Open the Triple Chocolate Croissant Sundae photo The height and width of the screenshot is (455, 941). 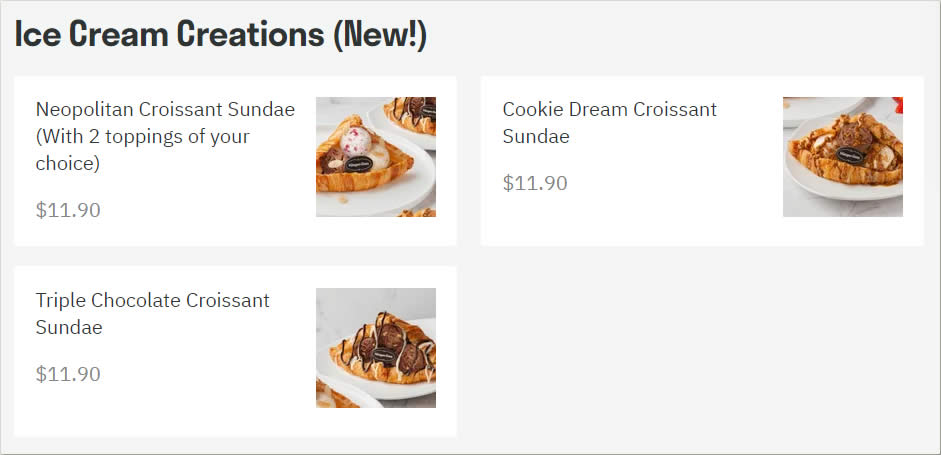pyautogui.click(x=376, y=348)
